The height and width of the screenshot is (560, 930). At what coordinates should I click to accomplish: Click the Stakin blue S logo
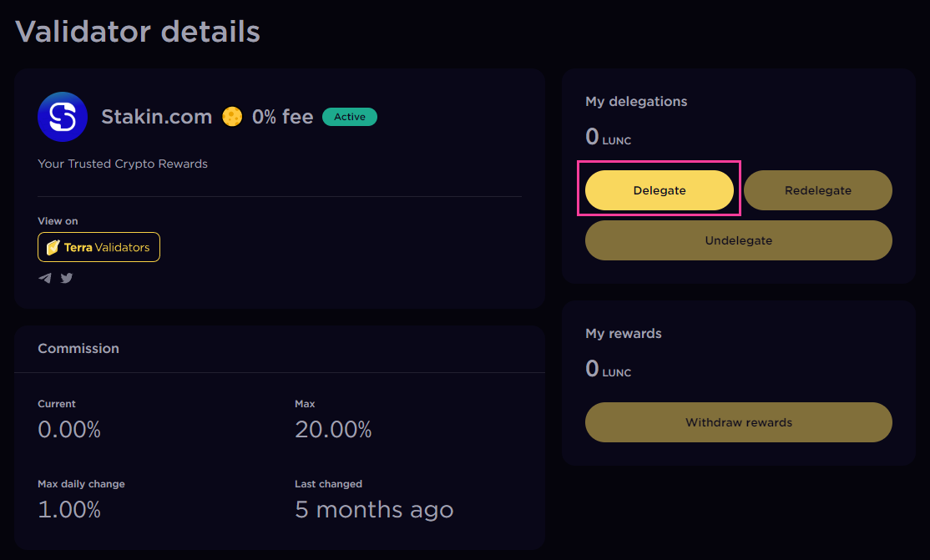point(63,117)
